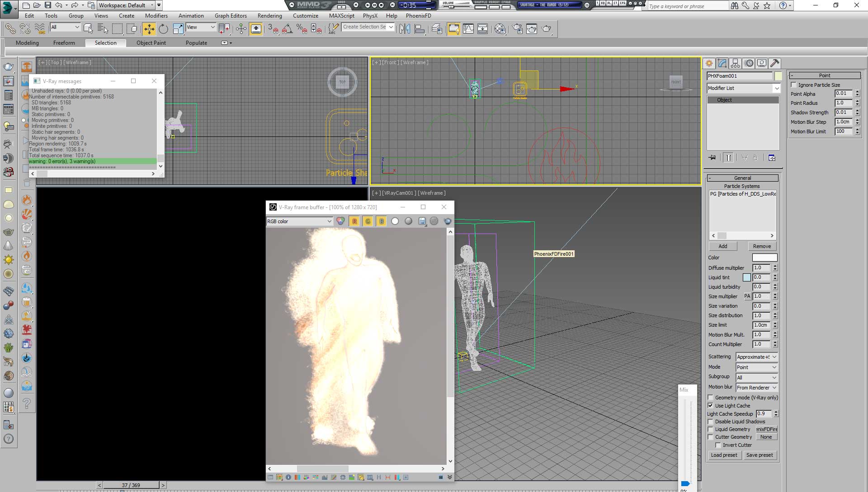The height and width of the screenshot is (492, 868).
Task: Switch to RGB channels in frame buffer
Action: point(340,221)
